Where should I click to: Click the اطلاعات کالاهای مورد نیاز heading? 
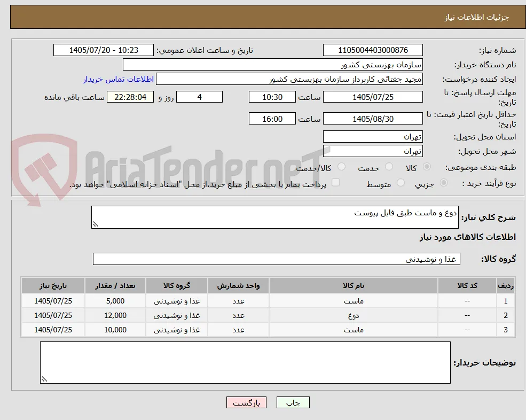pyautogui.click(x=467, y=237)
